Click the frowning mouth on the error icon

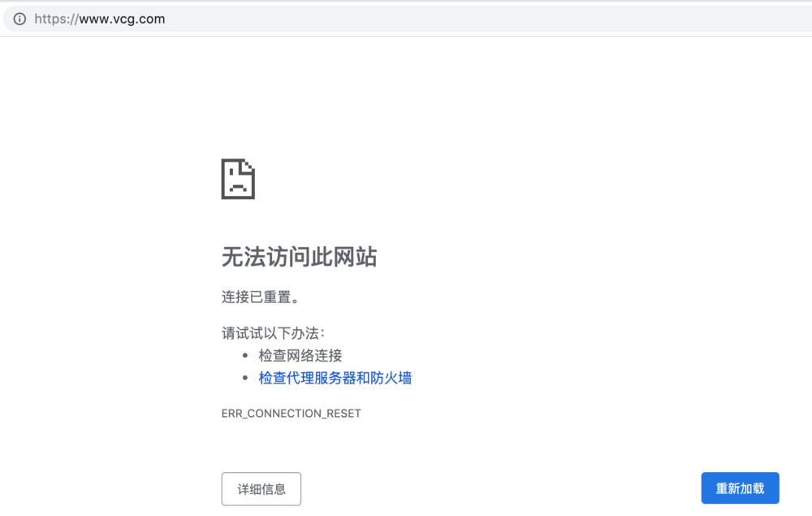coord(238,187)
